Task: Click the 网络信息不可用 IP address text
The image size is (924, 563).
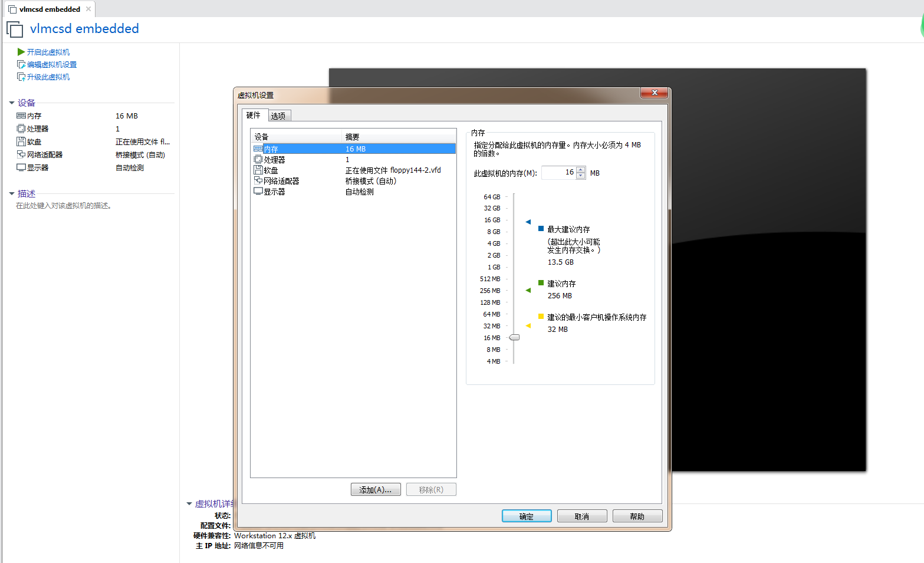Action: tap(259, 545)
